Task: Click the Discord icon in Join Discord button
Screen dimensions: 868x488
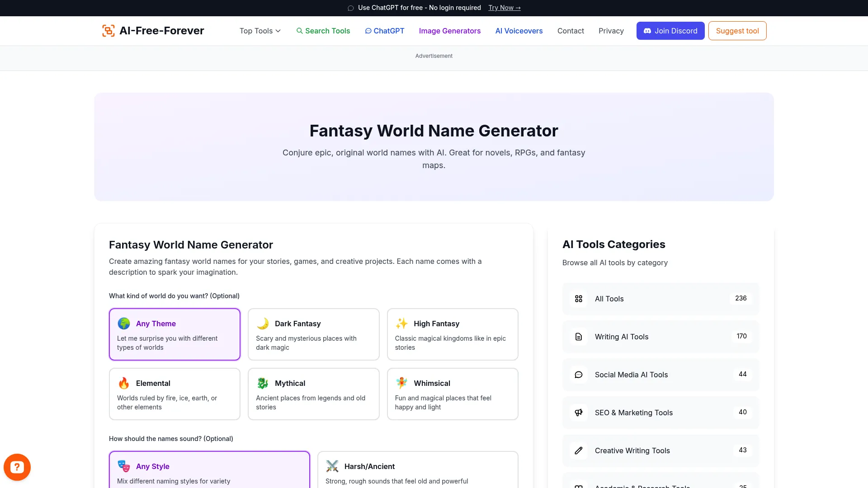Action: click(648, 31)
